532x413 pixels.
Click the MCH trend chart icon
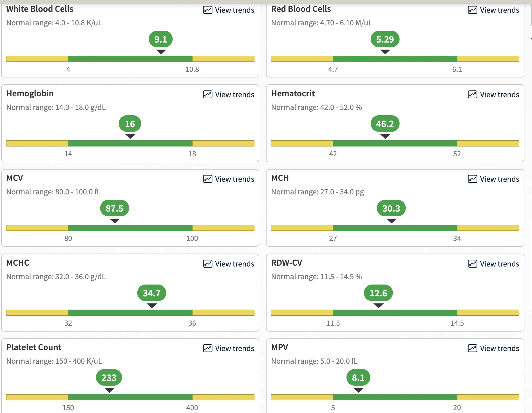point(473,179)
